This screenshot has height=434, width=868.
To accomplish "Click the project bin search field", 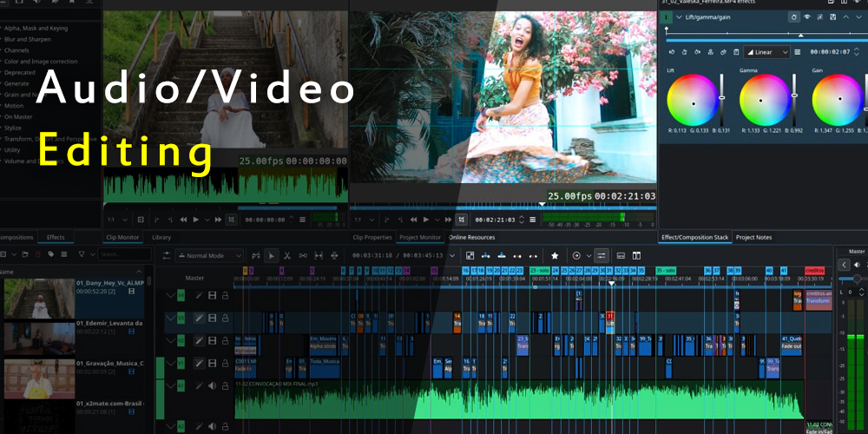I will 124,254.
